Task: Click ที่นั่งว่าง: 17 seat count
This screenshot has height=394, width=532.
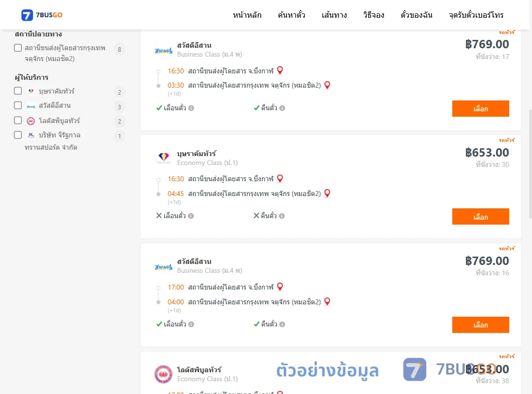Action: click(492, 57)
